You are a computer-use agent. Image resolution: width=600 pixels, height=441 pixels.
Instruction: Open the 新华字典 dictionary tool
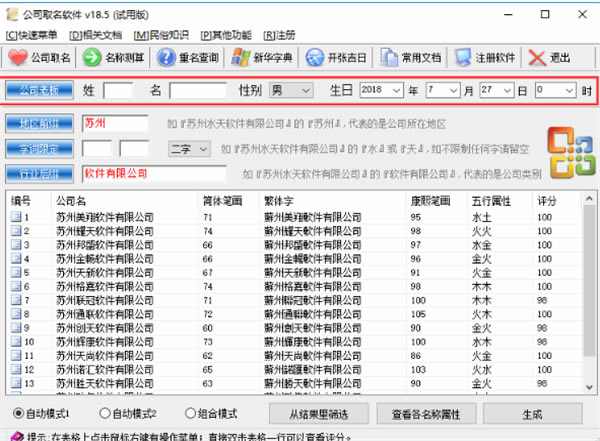(x=240, y=58)
